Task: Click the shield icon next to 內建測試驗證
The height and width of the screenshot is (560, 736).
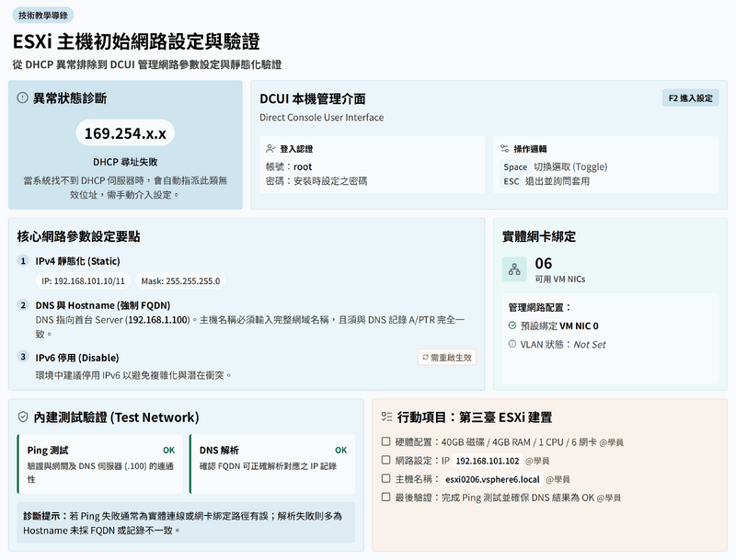Action: pos(23,417)
